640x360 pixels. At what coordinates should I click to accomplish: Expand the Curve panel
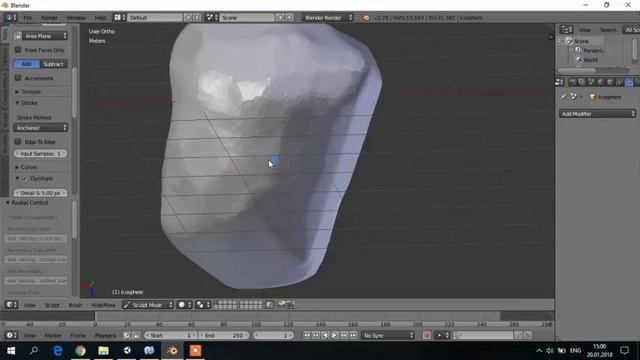click(x=26, y=167)
